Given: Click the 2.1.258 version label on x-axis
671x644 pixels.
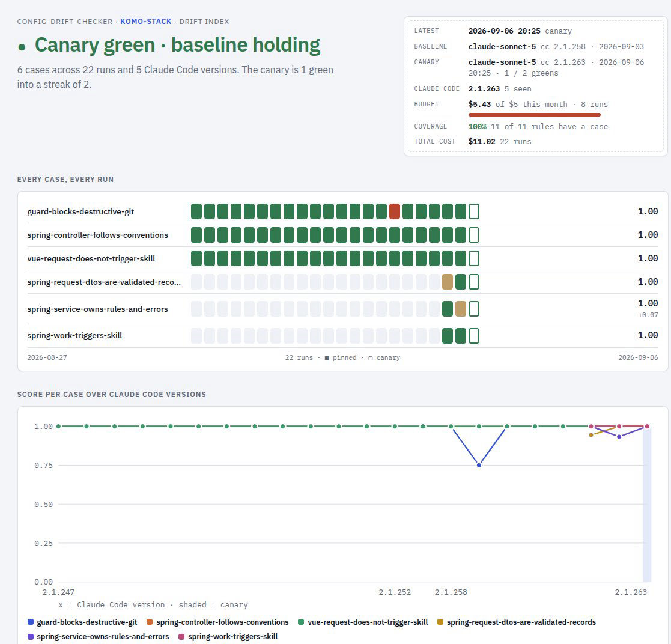Looking at the screenshot, I should pos(451,592).
